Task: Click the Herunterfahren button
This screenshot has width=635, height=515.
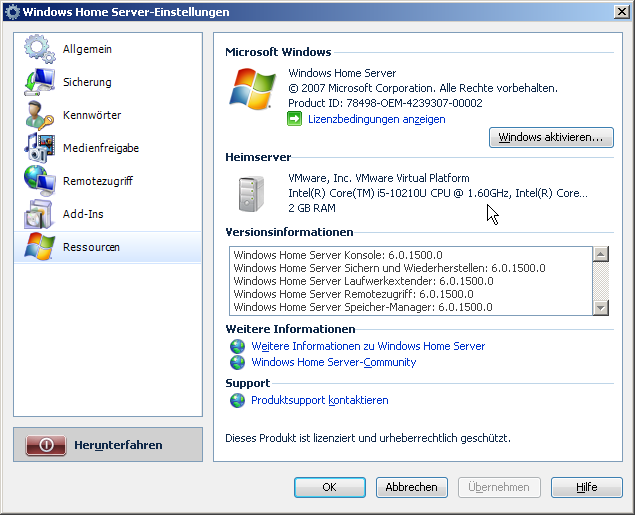Action: [108, 445]
